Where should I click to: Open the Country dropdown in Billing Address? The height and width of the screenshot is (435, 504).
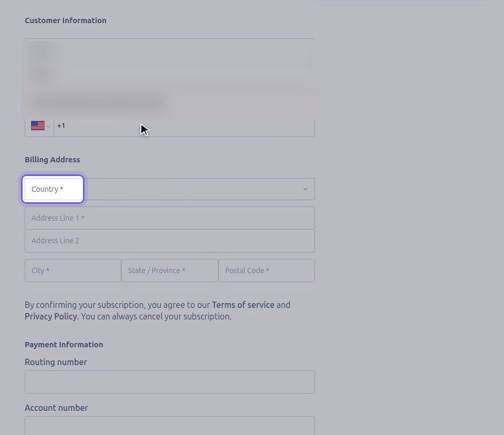[170, 189]
